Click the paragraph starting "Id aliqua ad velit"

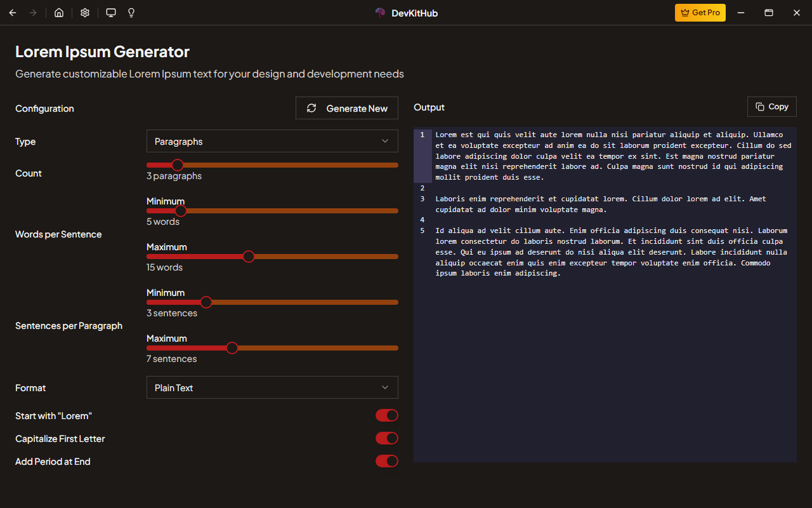coord(612,252)
